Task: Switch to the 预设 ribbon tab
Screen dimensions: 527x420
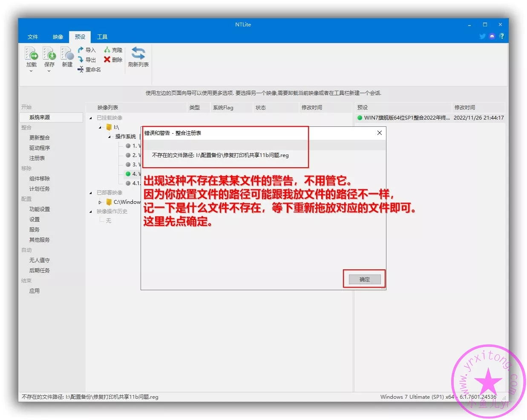Action: click(80, 37)
